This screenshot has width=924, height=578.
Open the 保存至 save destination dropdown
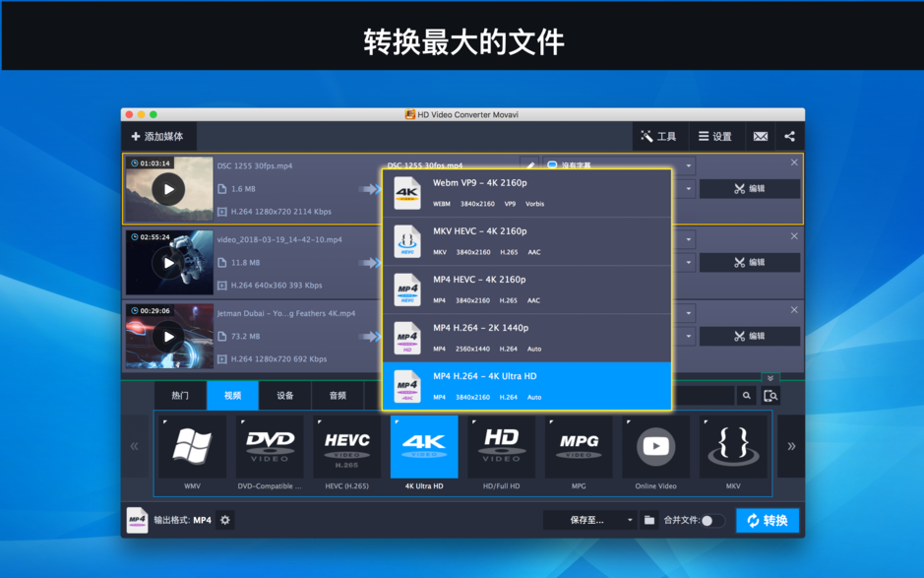click(588, 520)
